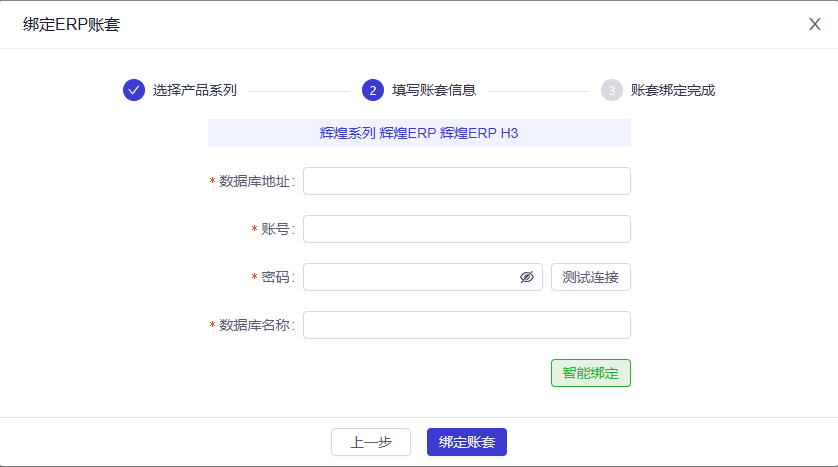Select the 选择产品系列 step label
838x467 pixels.
click(x=195, y=90)
